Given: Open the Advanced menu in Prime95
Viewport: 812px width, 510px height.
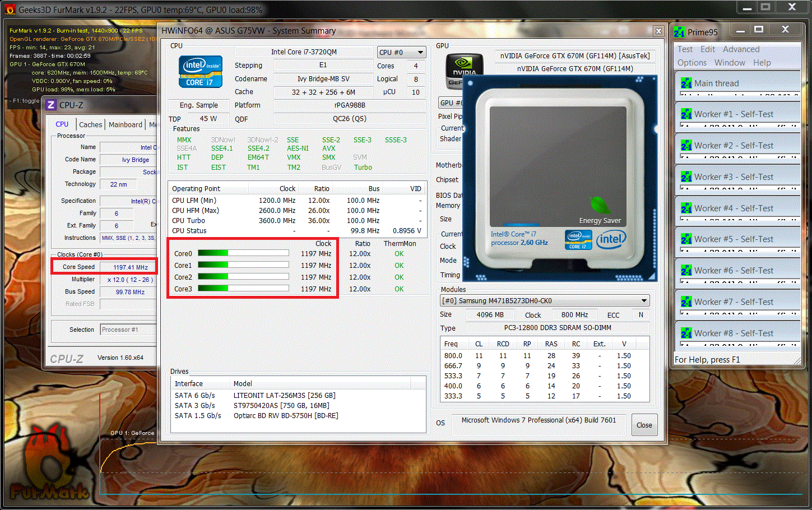Looking at the screenshot, I should tap(741, 49).
